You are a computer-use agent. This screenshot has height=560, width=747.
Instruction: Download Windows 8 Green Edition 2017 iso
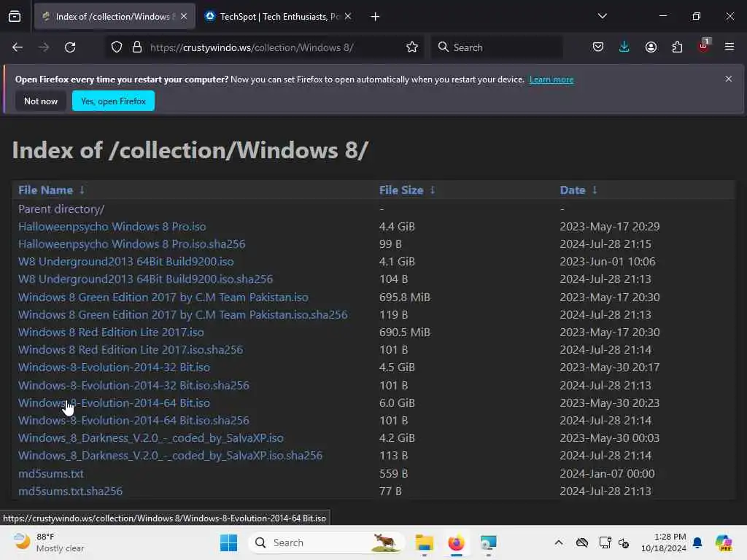point(163,297)
